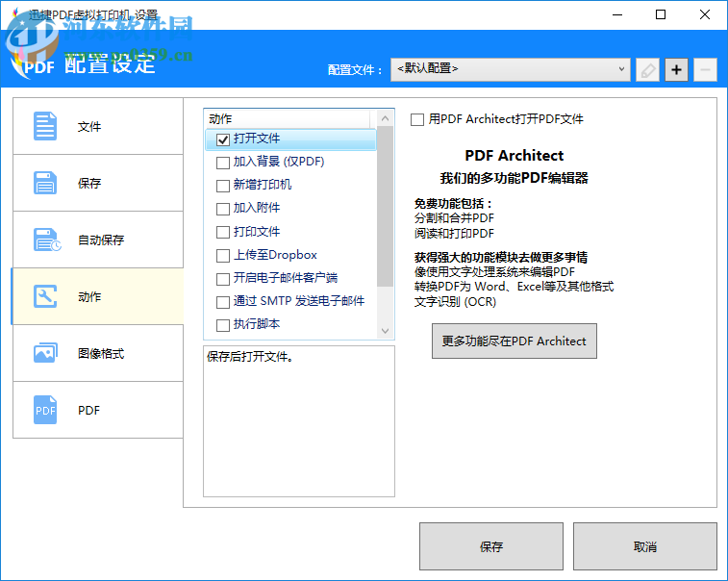This screenshot has height=581, width=728.
Task: Save settings with bottom 保存 button
Action: [x=491, y=546]
